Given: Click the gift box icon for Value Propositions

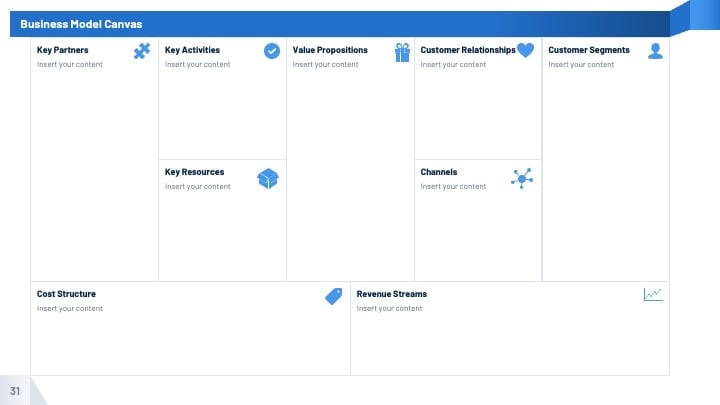Looking at the screenshot, I should coord(402,52).
